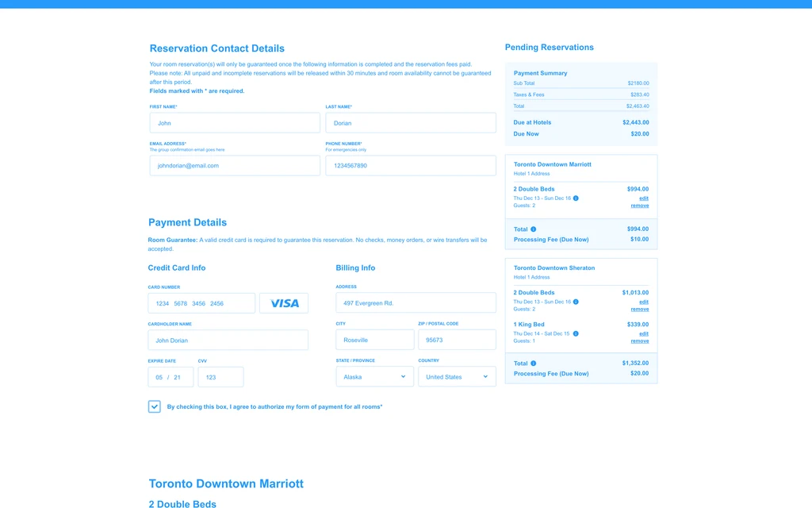Click the Payment Details heading
812x508 pixels.
[187, 222]
